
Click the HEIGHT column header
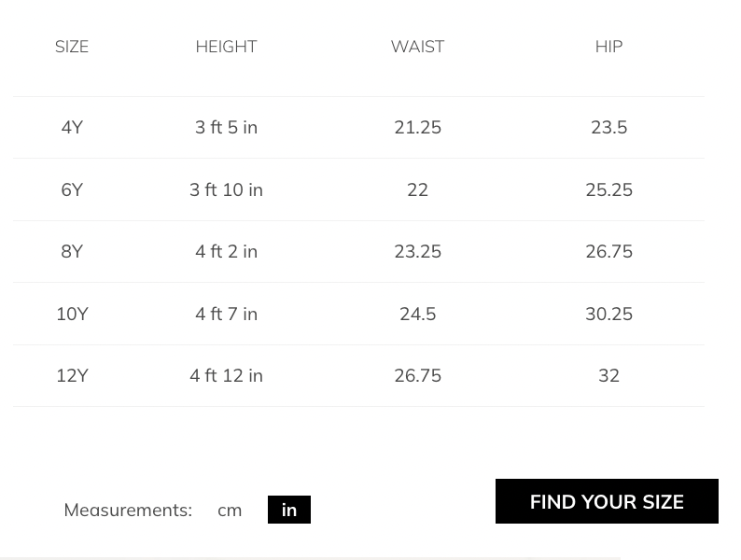point(226,47)
